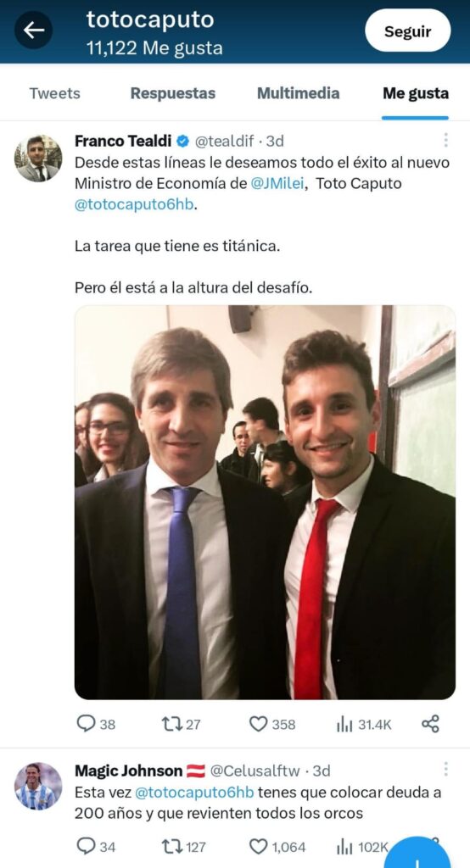The image size is (470, 868).
Task: Tap the back arrow icon
Action: point(33,30)
